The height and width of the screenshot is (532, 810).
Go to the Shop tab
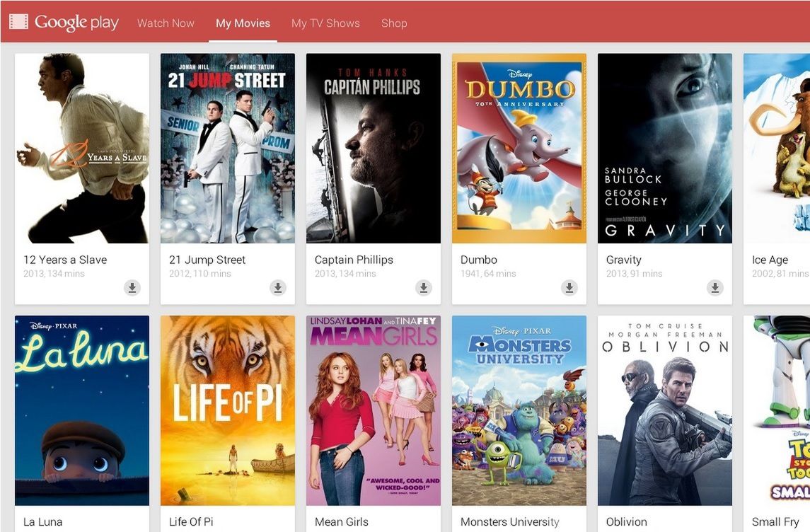[394, 23]
